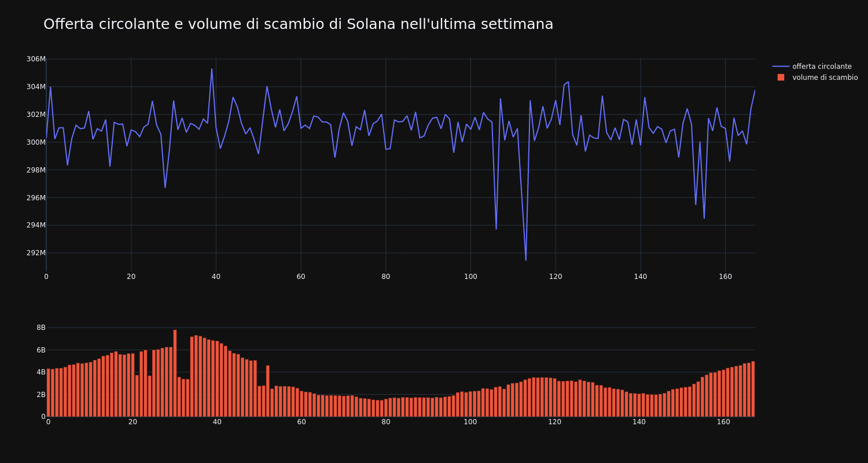This screenshot has height=463, width=868.
Task: Click x-axis tick 80 under the line chart
Action: pyautogui.click(x=386, y=277)
